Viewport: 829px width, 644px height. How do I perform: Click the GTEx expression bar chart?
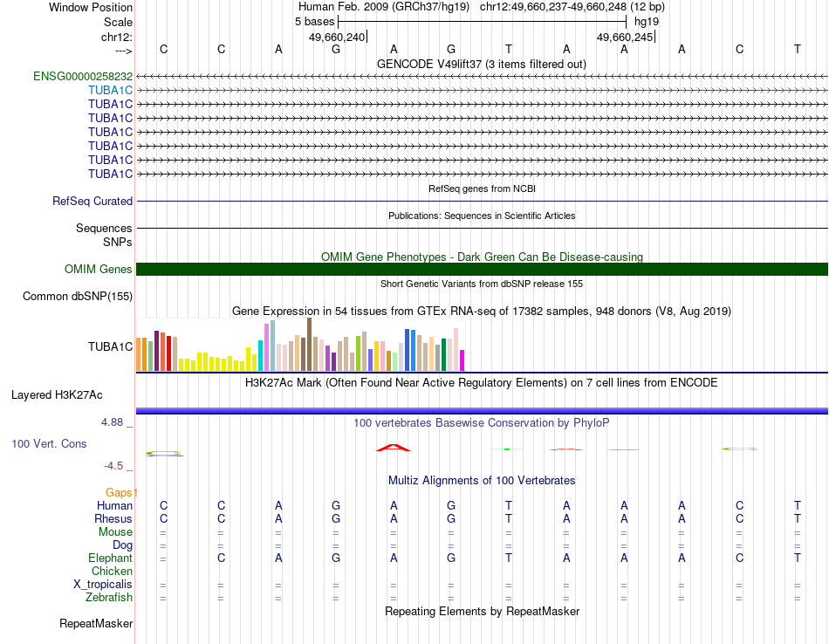(300, 345)
